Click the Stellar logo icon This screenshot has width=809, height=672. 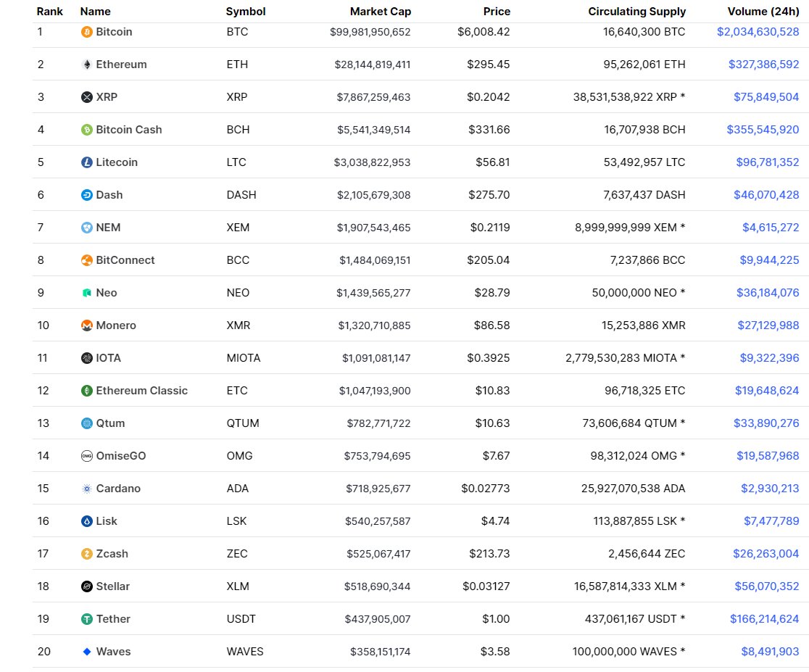coord(87,586)
